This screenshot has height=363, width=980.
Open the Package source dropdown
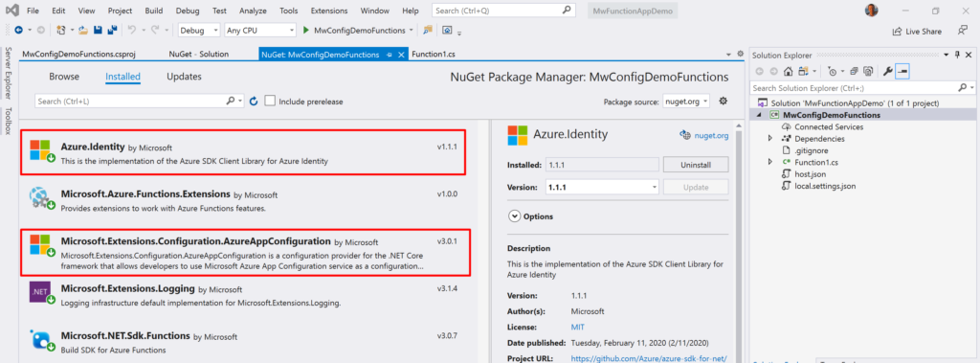click(686, 101)
